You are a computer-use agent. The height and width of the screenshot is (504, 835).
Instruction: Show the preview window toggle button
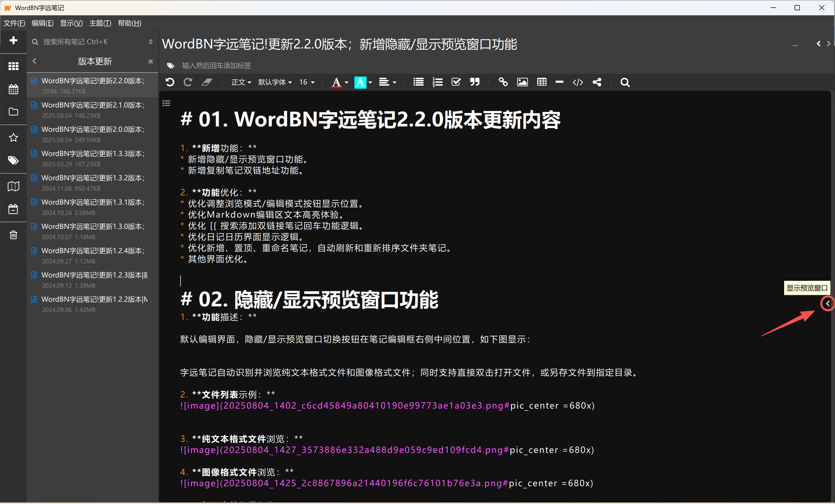(x=828, y=303)
